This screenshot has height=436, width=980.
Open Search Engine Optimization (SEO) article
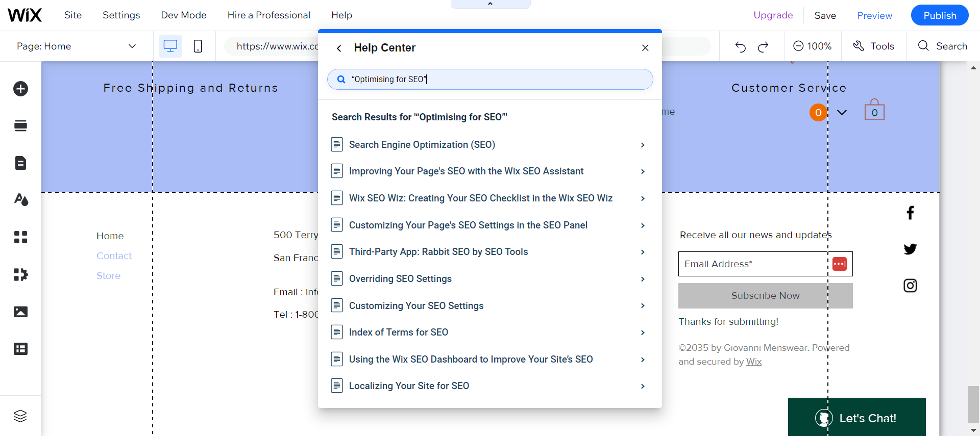click(x=489, y=145)
